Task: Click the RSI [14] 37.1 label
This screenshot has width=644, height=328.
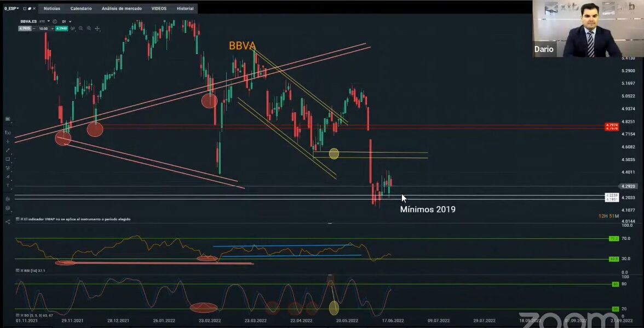Action: (x=34, y=271)
